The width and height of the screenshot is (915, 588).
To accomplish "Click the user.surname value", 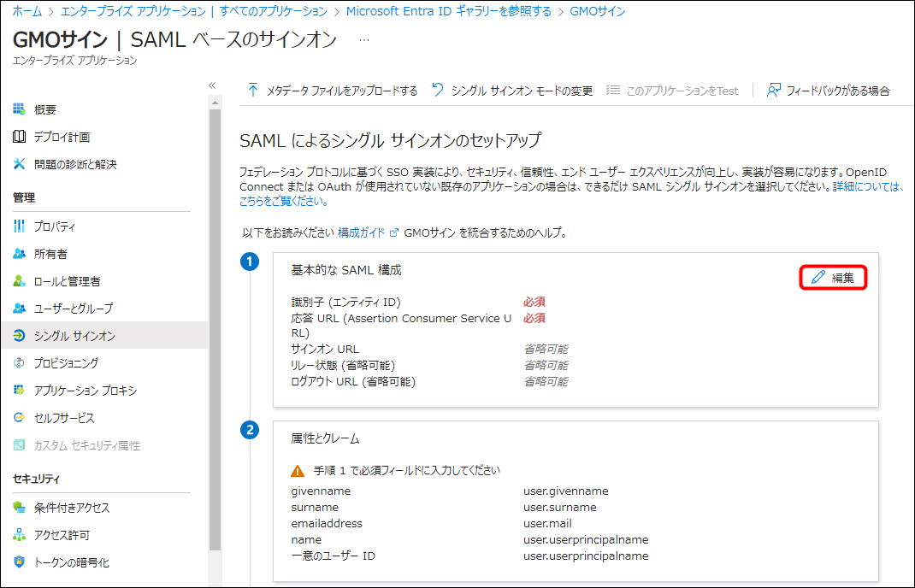I will click(x=559, y=508).
